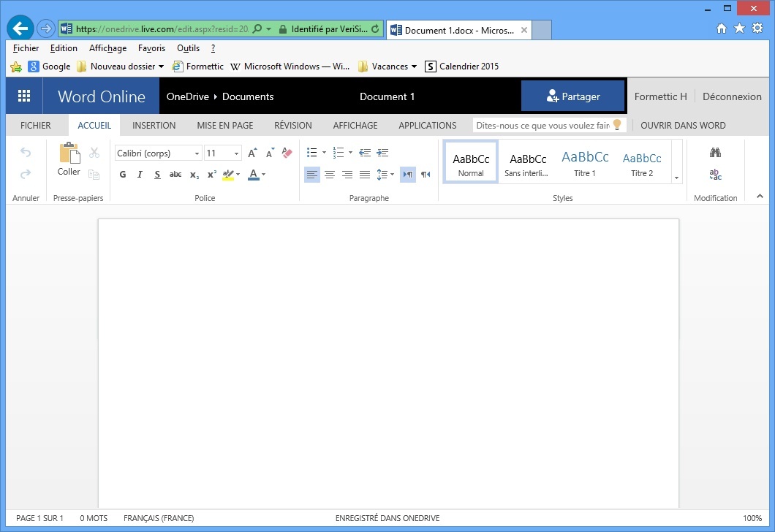Decrease font size with the small A icon
775x532 pixels.
(x=270, y=153)
